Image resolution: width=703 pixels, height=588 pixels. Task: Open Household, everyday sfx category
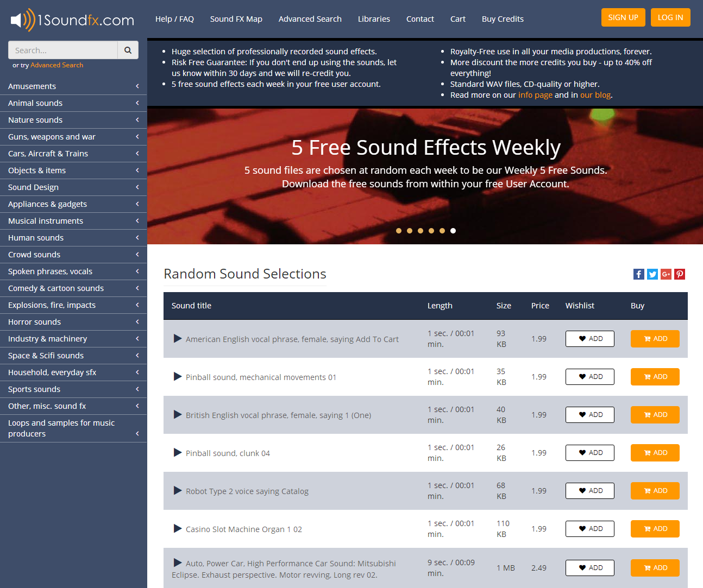tap(73, 372)
